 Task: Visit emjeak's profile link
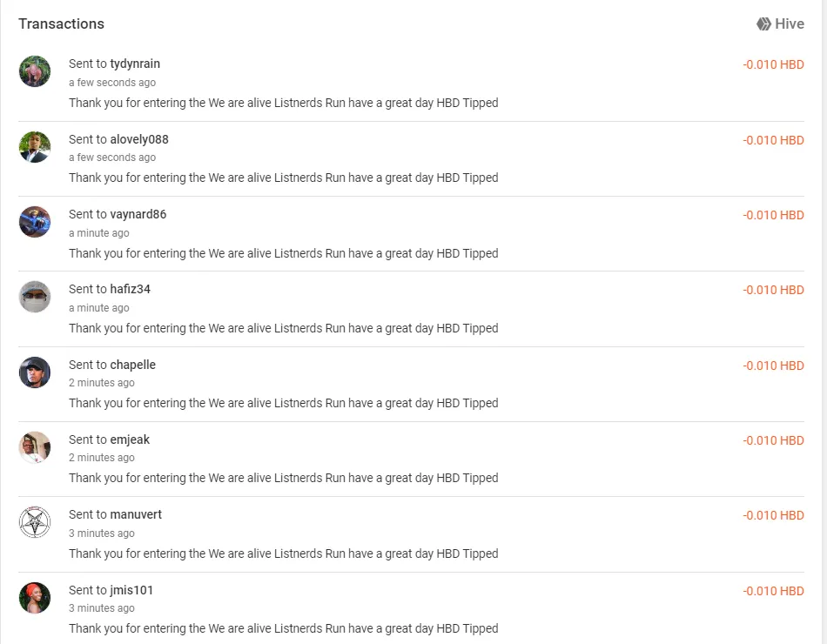tap(130, 439)
